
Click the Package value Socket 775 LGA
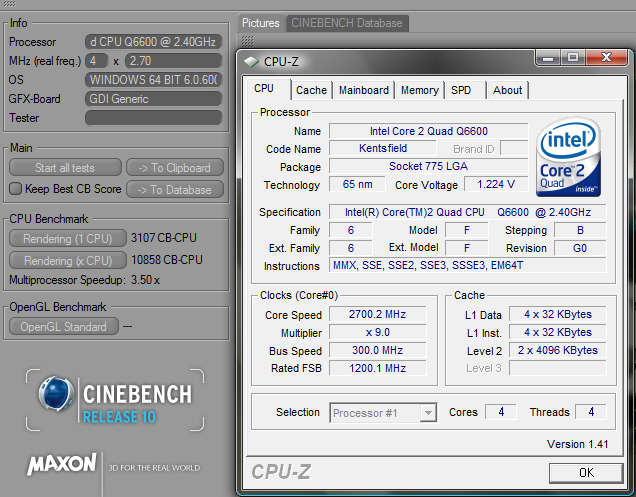(x=428, y=166)
